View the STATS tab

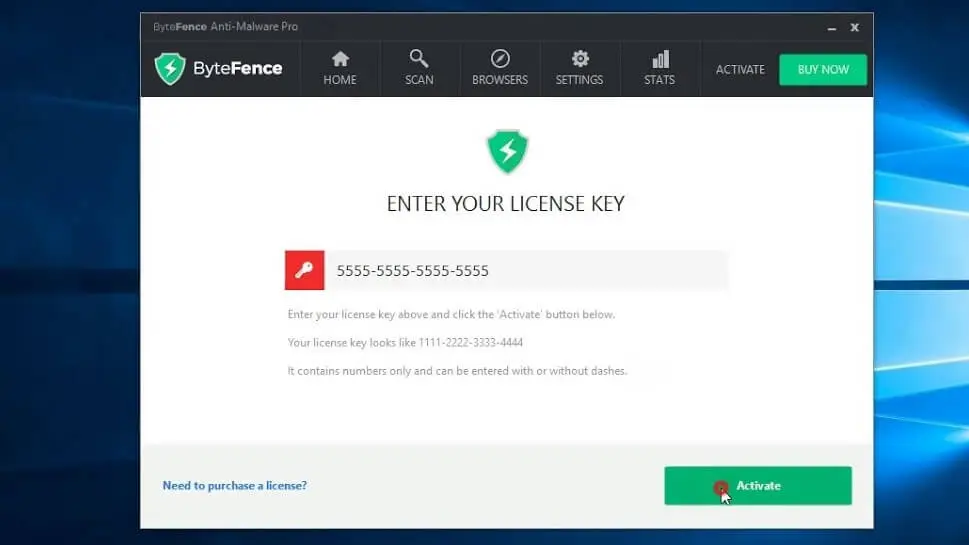pos(659,69)
